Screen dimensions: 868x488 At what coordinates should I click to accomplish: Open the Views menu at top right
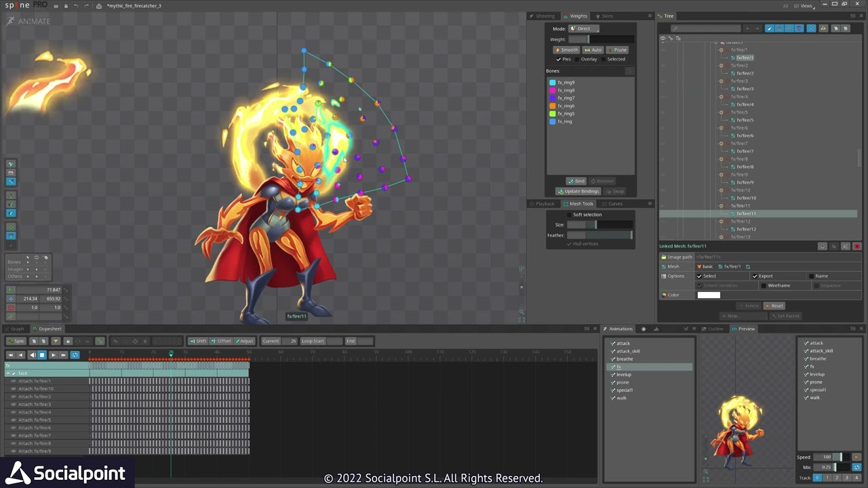tap(806, 5)
